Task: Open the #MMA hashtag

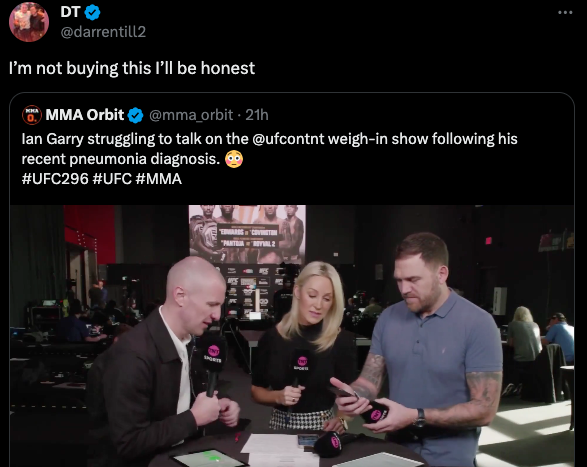Action: (159, 179)
